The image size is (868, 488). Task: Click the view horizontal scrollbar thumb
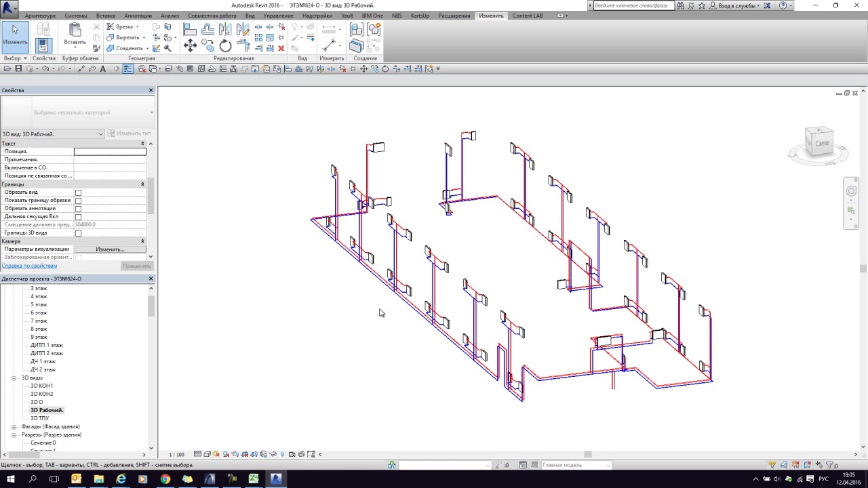coord(587,454)
